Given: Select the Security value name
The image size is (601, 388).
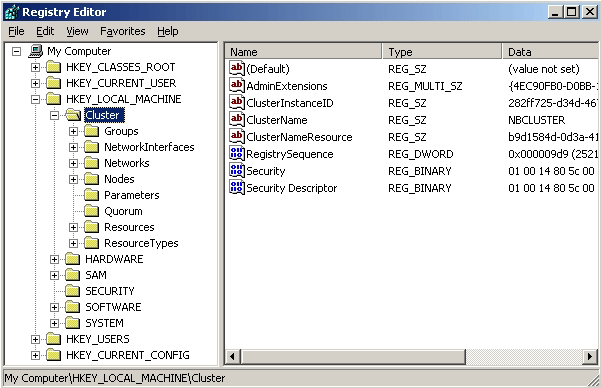Looking at the screenshot, I should click(x=266, y=171).
